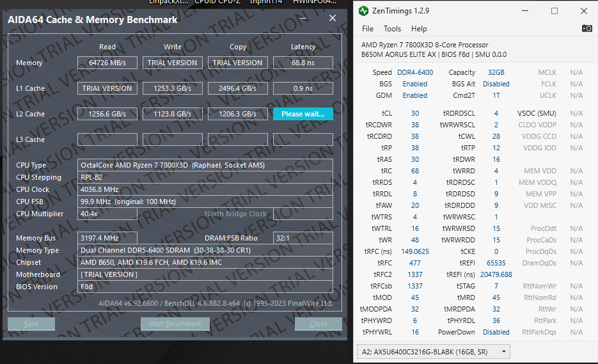This screenshot has width=598, height=364.
Task: Click the CPU Multiplier value 40.4x
Action: click(x=107, y=214)
